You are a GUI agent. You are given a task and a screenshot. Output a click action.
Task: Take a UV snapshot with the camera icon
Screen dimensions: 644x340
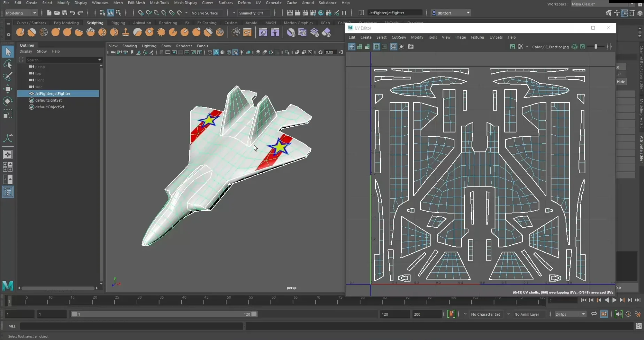pos(411,47)
